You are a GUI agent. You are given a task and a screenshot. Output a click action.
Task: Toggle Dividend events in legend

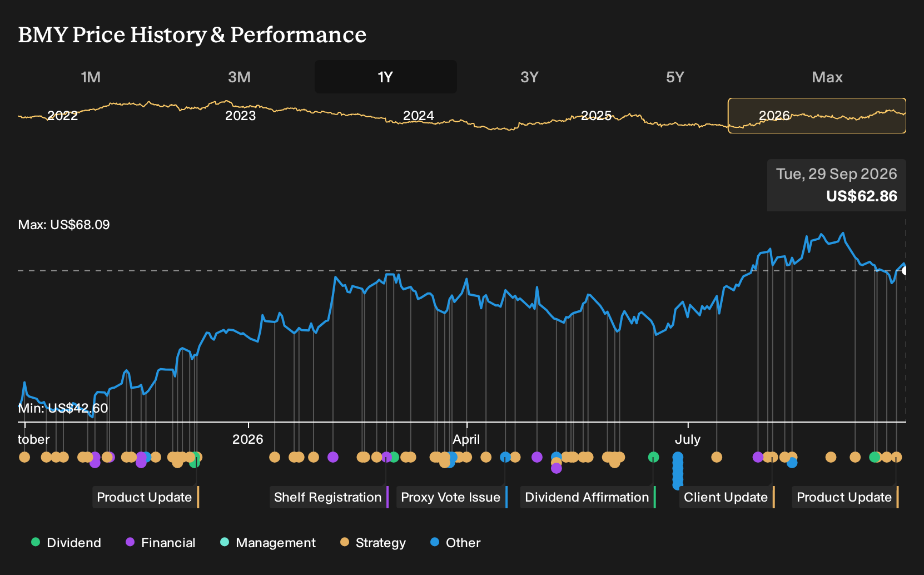(x=66, y=543)
